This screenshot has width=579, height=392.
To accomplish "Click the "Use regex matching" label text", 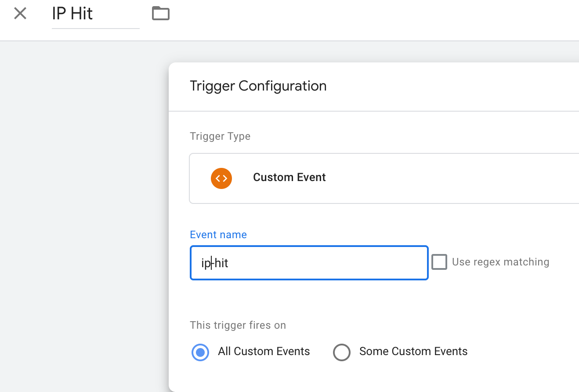I will tap(500, 262).
